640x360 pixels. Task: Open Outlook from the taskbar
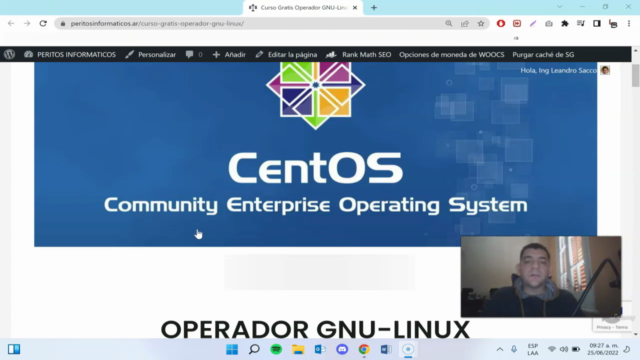point(320,349)
